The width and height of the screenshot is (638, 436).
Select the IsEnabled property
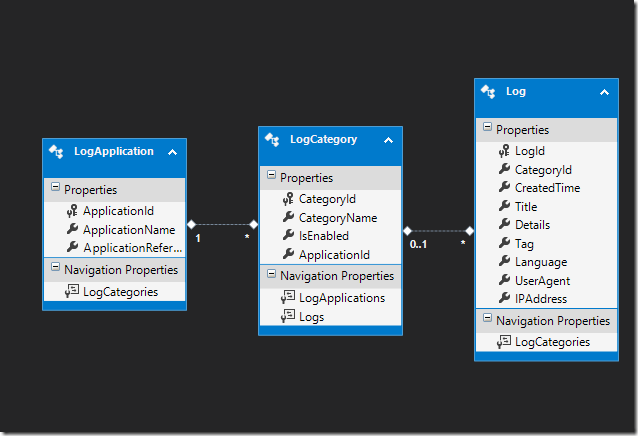pyautogui.click(x=323, y=236)
